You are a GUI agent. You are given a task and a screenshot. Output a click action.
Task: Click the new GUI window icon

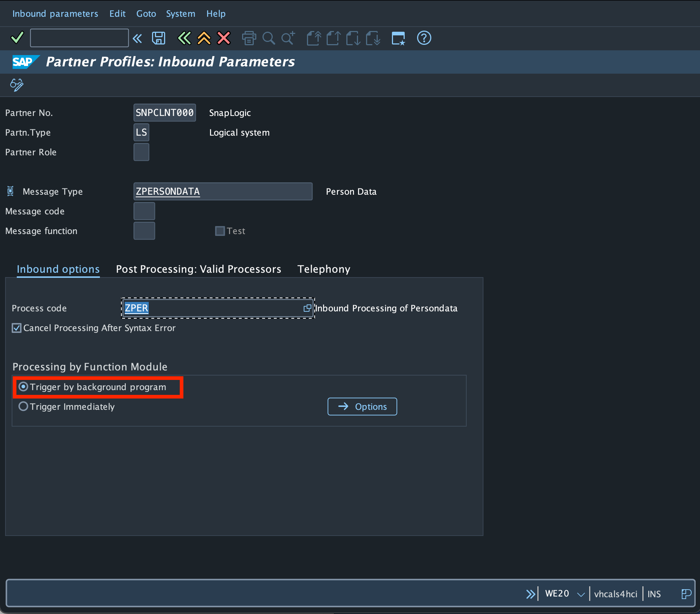coord(398,38)
